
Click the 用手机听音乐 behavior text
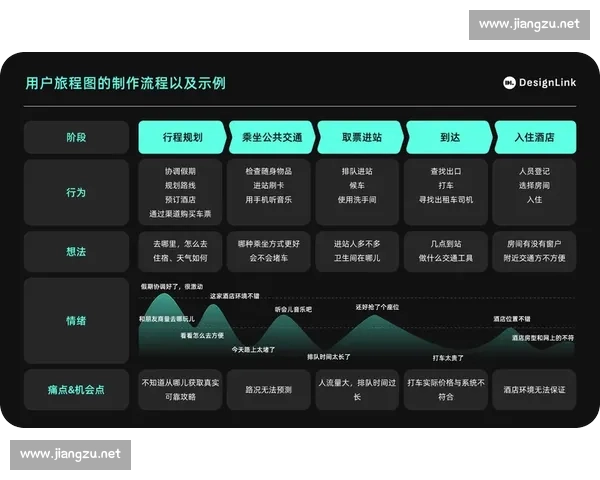point(269,199)
